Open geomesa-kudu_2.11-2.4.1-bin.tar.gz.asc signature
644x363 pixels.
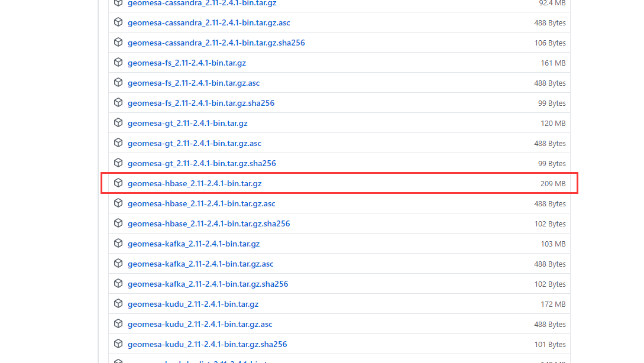click(x=200, y=324)
